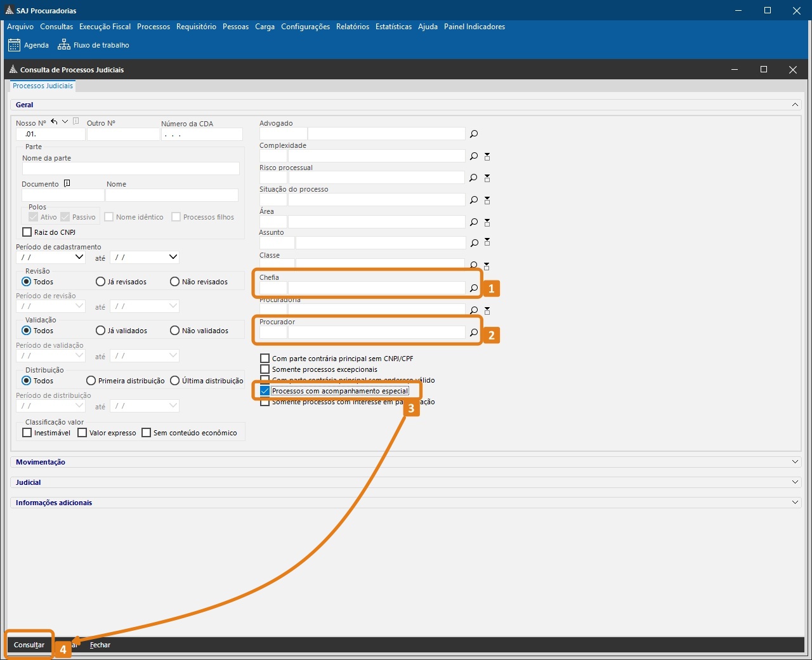Open multi-select list icon for Complexidade
Viewport: 812px width, 660px height.
point(487,156)
